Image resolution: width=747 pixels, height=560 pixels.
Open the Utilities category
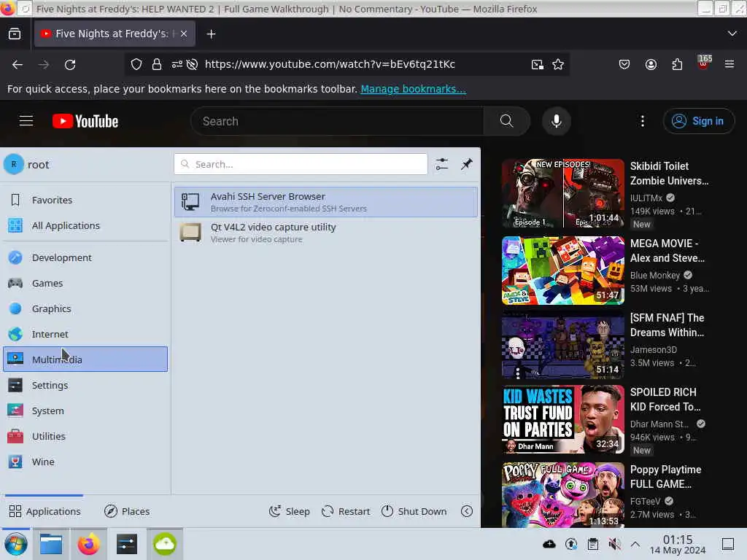pos(85,436)
